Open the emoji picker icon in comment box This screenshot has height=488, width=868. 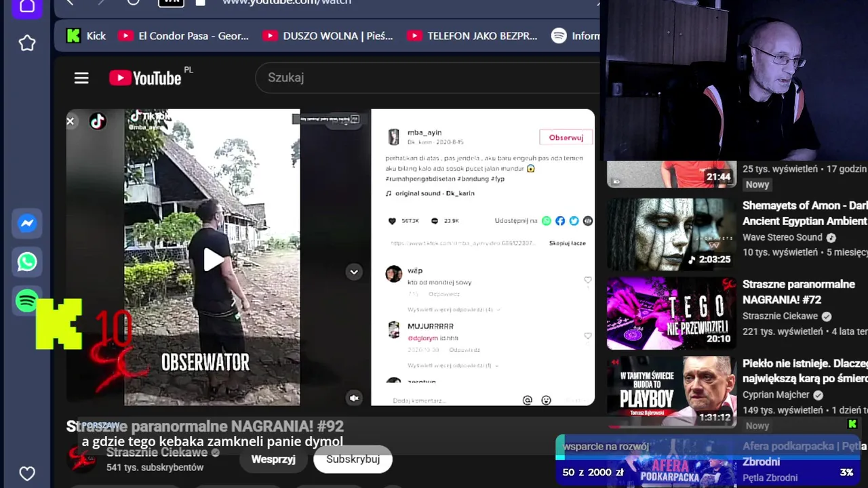pyautogui.click(x=546, y=401)
